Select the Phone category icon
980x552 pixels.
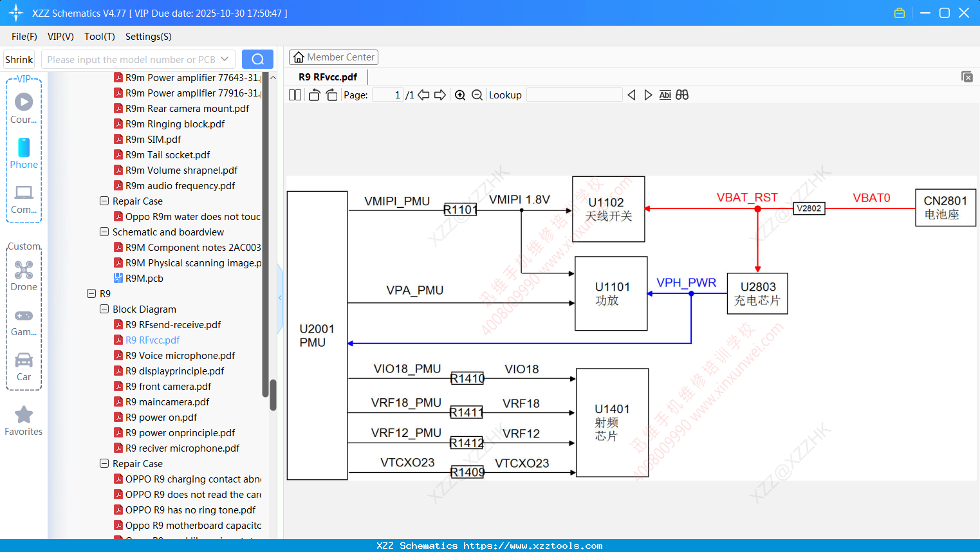click(x=24, y=153)
